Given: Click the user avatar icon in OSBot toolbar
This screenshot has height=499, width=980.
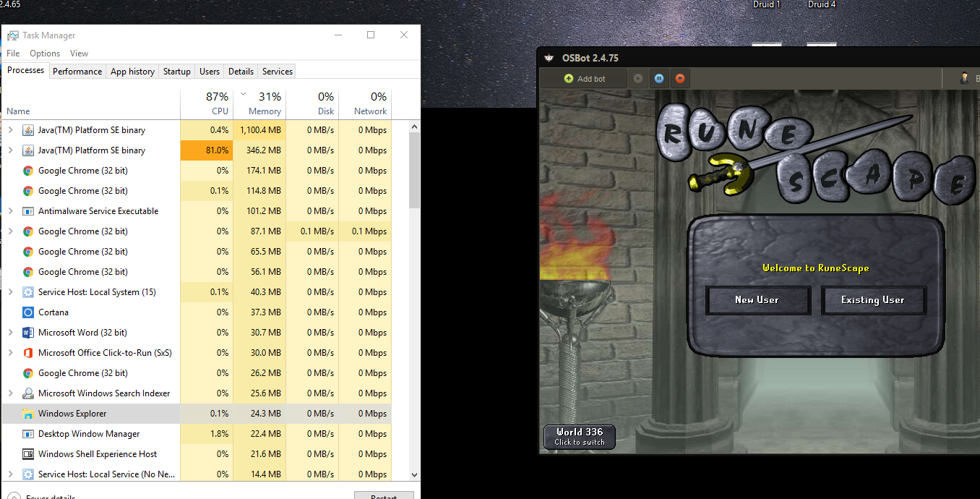Looking at the screenshot, I should pyautogui.click(x=965, y=78).
